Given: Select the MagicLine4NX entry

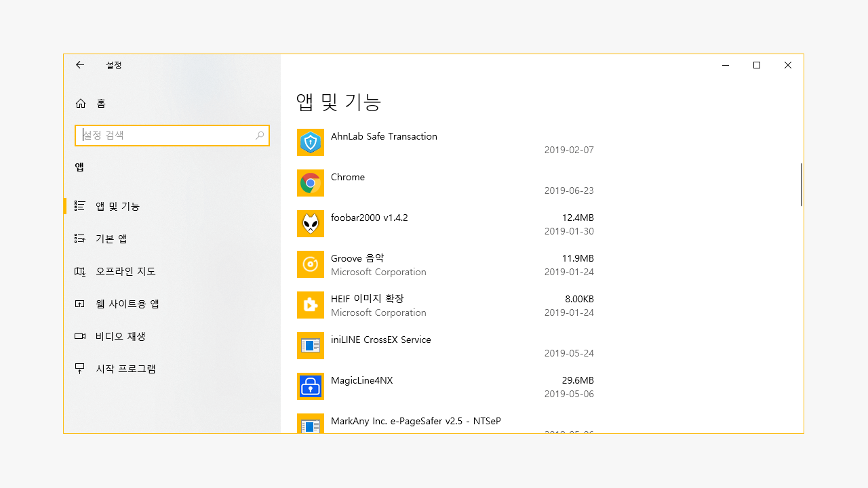Looking at the screenshot, I should [x=446, y=386].
